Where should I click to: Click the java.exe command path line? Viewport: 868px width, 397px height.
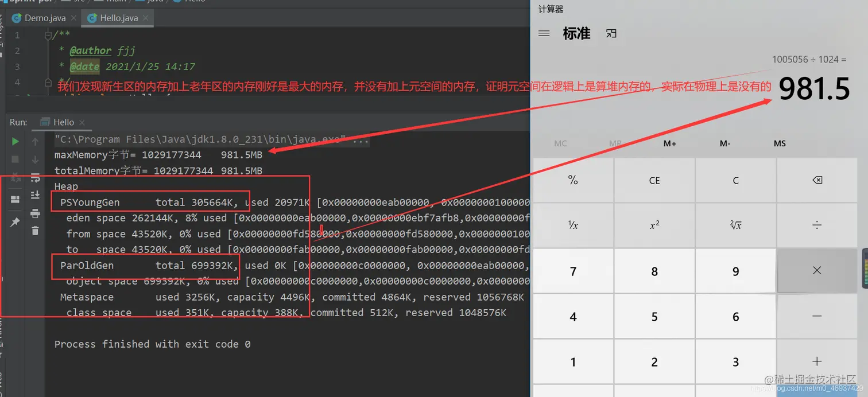(x=212, y=139)
